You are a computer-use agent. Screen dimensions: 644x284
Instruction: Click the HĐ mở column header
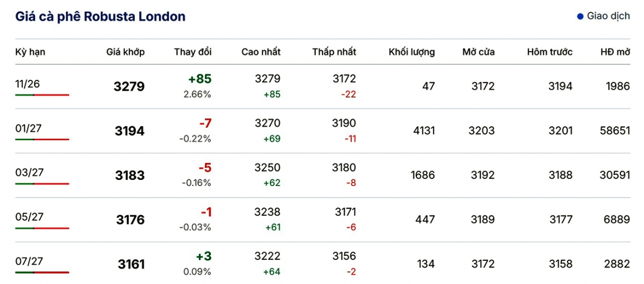[x=615, y=52]
